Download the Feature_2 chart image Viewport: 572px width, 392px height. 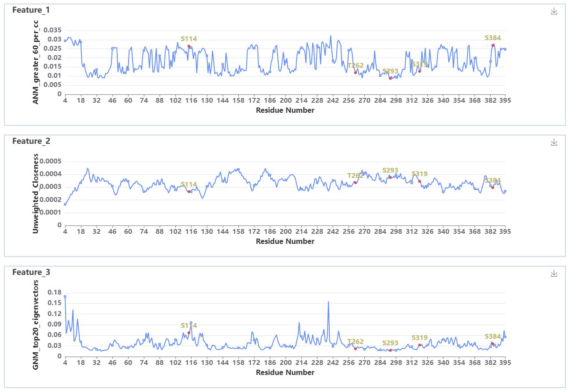tap(554, 142)
